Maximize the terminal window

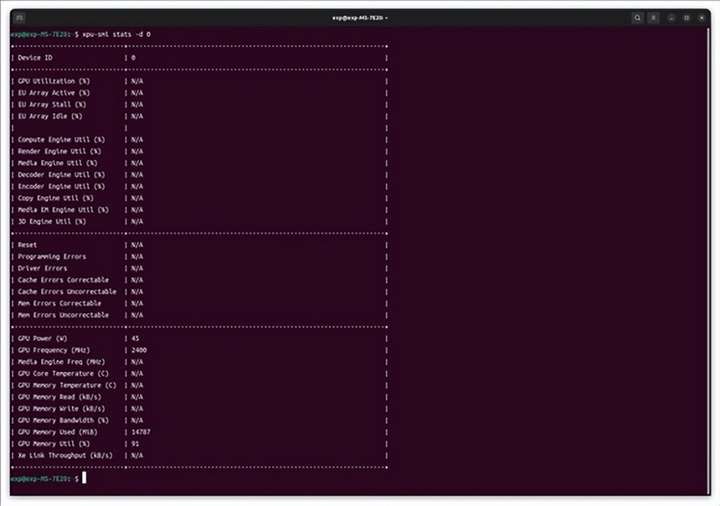coord(686,18)
